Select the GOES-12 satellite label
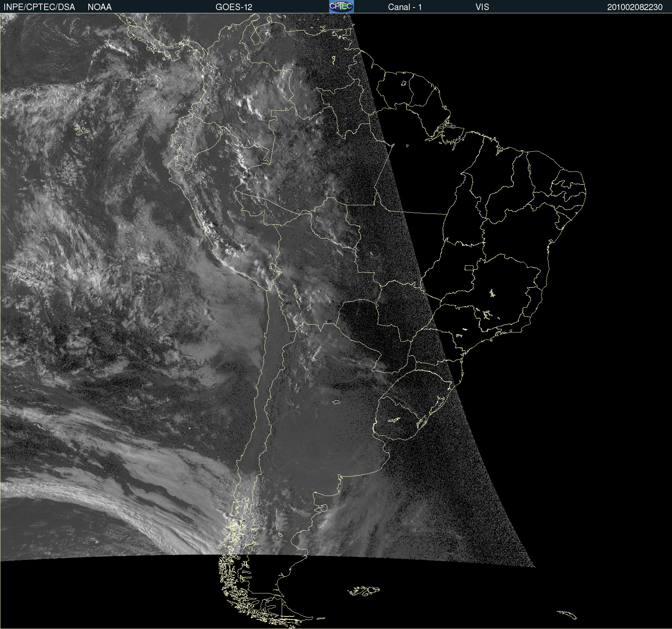Image resolution: width=672 pixels, height=629 pixels. point(234,7)
